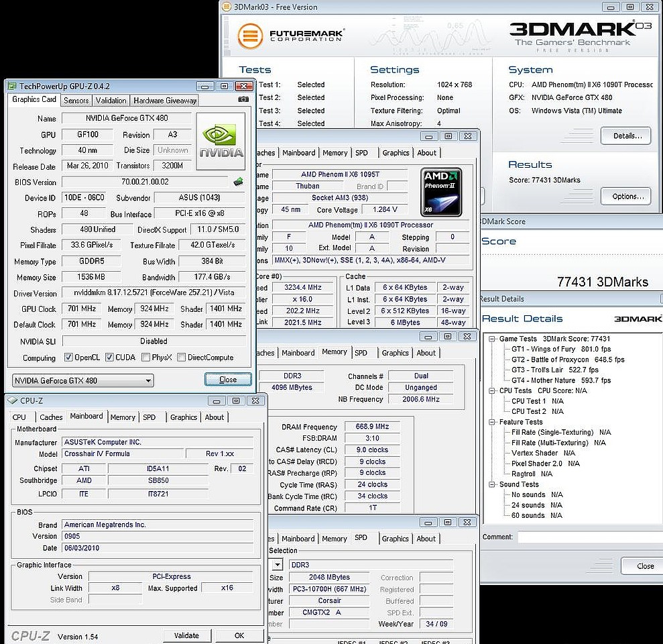Select GT1 - Wings of Fury result
Screen dimensions: 663x644
pos(560,349)
